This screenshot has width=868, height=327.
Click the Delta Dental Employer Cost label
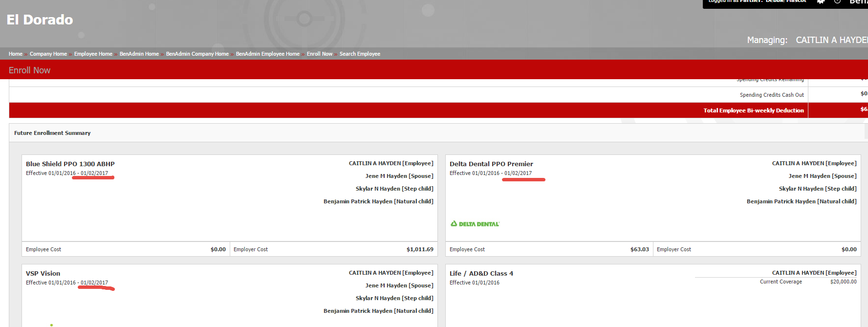pos(674,249)
